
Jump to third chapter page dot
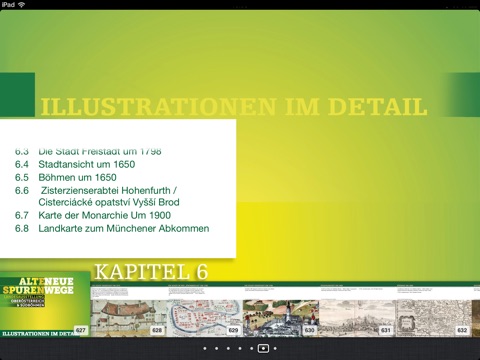[x=228, y=348]
